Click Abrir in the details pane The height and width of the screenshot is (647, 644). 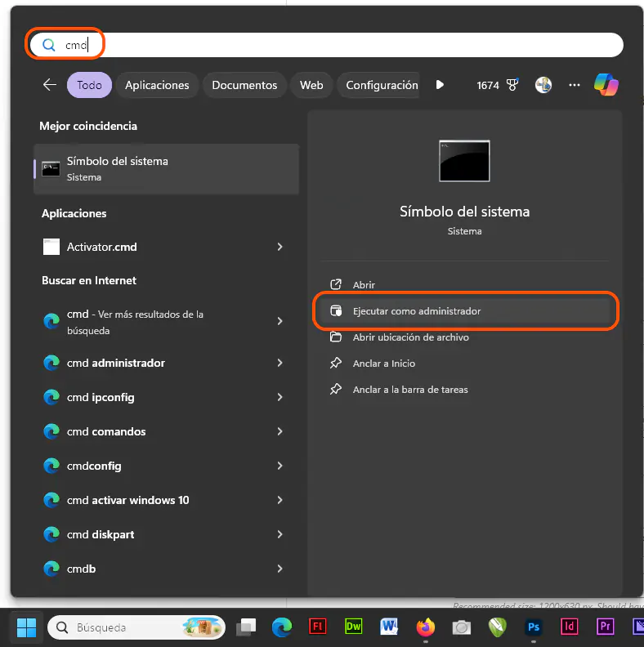point(465,285)
